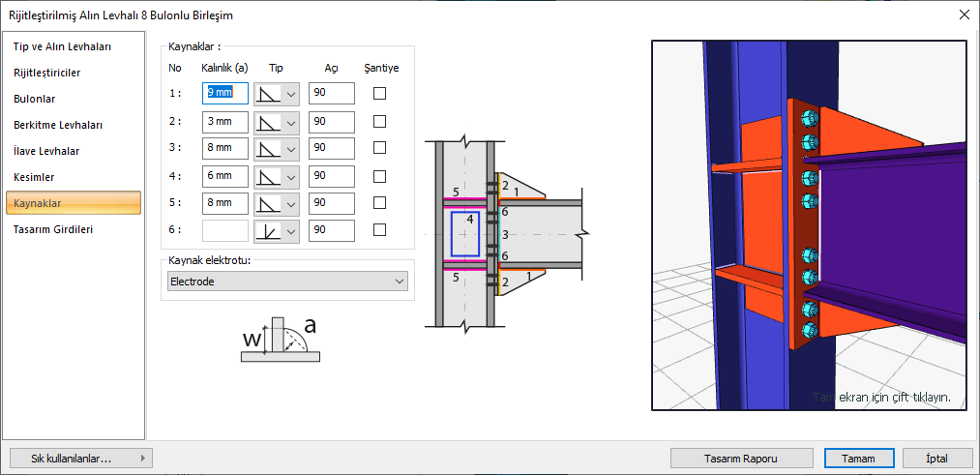Open Tasarım Girdileri section
This screenshot has height=475, width=980.
point(53,229)
